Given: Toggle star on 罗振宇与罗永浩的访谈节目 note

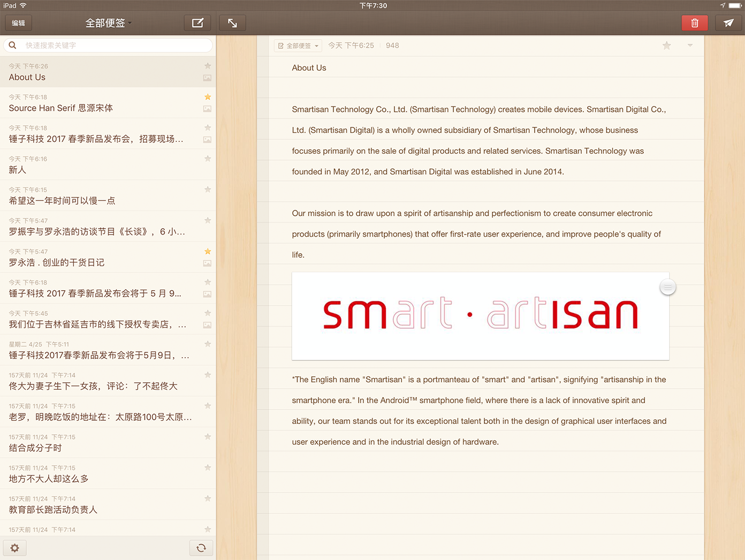Looking at the screenshot, I should coord(208,220).
